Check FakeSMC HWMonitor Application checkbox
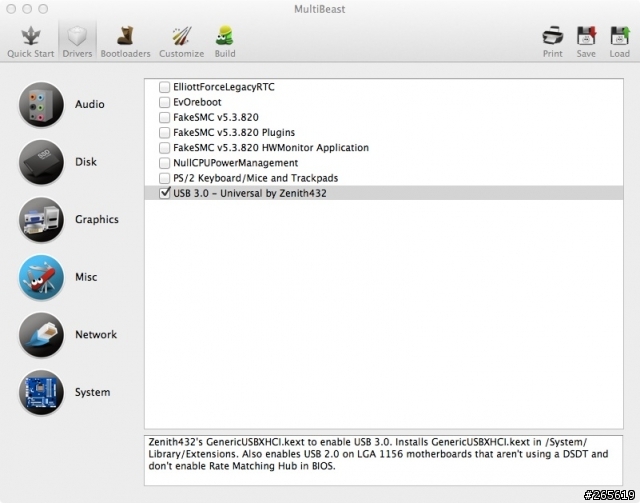This screenshot has width=640, height=503. 164,148
